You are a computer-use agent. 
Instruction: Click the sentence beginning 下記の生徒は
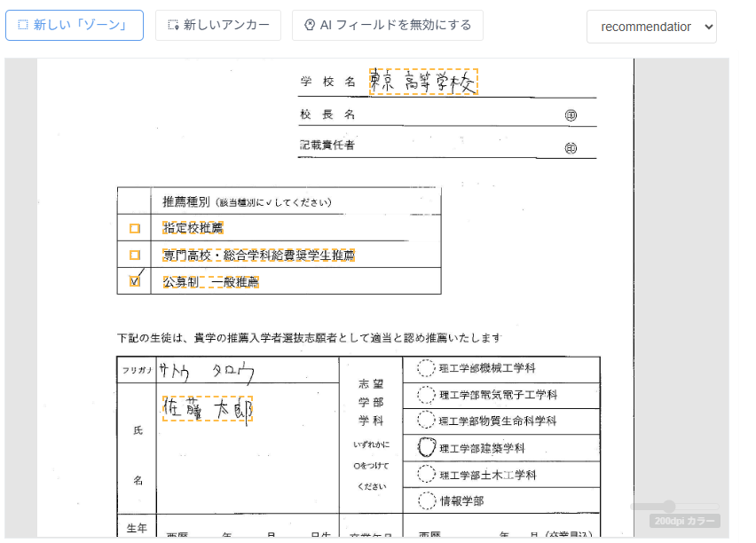pyautogui.click(x=309, y=338)
